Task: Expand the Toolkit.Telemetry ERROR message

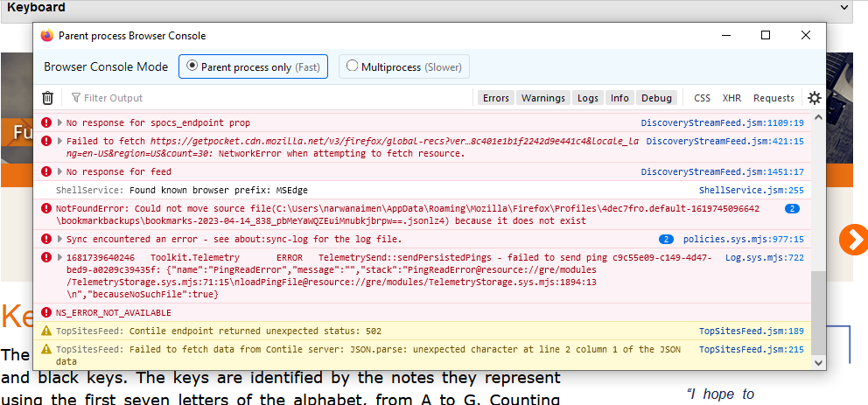Action: click(60, 258)
